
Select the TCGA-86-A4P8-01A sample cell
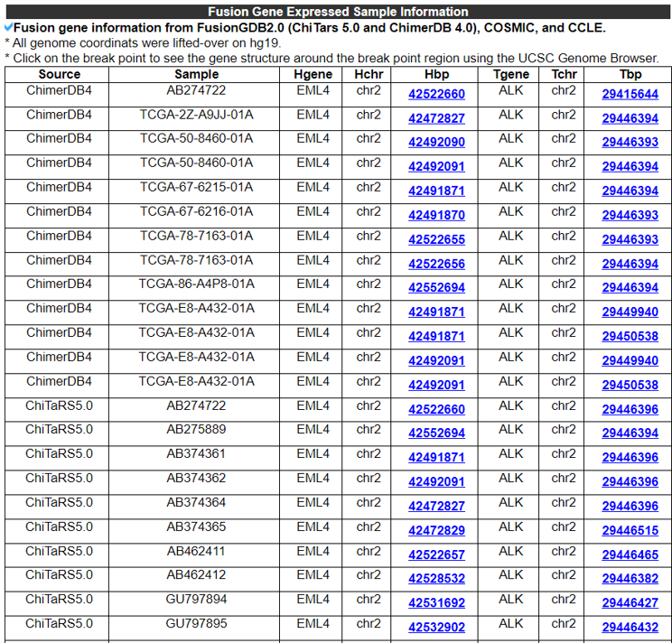[x=196, y=284]
